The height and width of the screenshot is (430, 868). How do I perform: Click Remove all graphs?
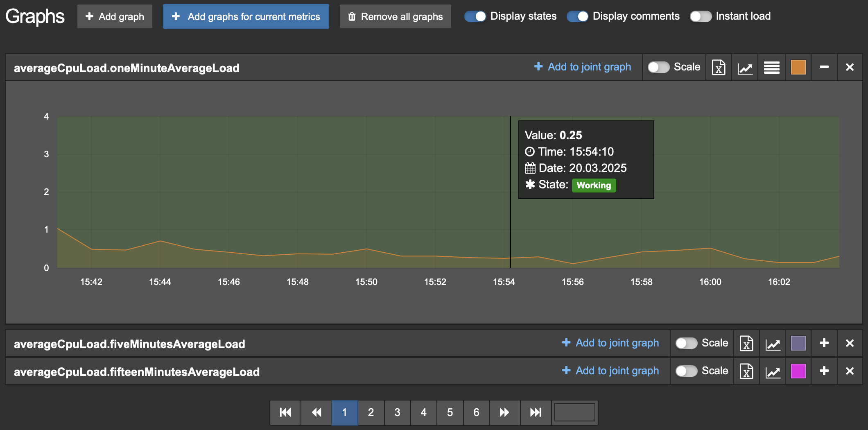click(396, 16)
